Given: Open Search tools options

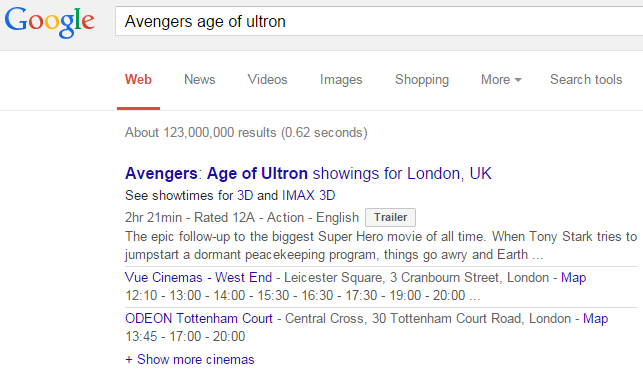Looking at the screenshot, I should pyautogui.click(x=586, y=80).
